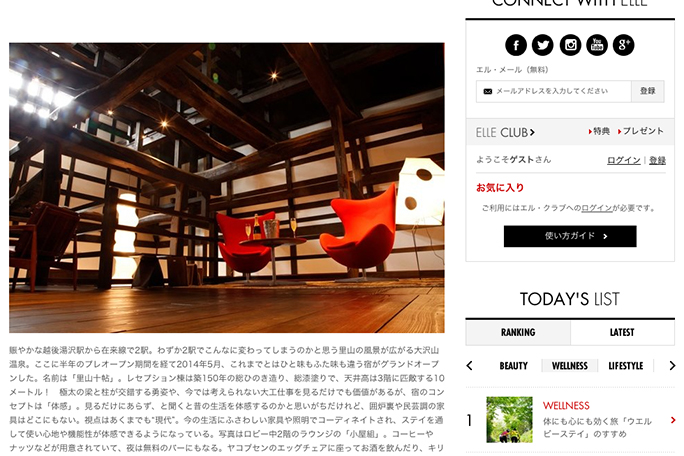The width and height of the screenshot is (684, 456).
Task: Expand the ELLE CLUB heading arrow
Action: (532, 133)
